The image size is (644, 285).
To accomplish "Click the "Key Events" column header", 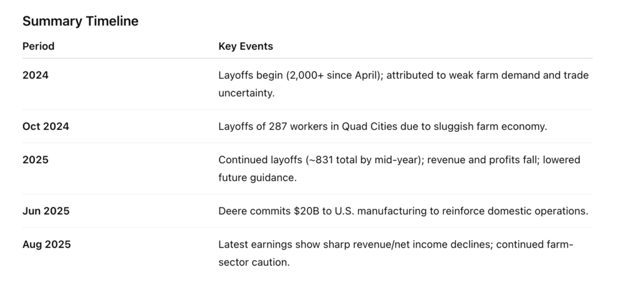I will click(246, 46).
